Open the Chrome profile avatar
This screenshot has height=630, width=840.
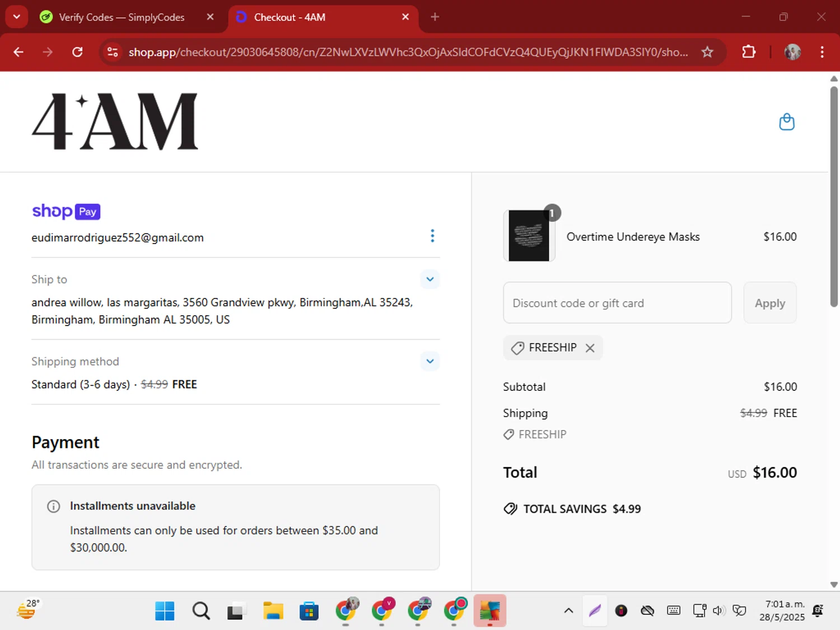tap(792, 52)
